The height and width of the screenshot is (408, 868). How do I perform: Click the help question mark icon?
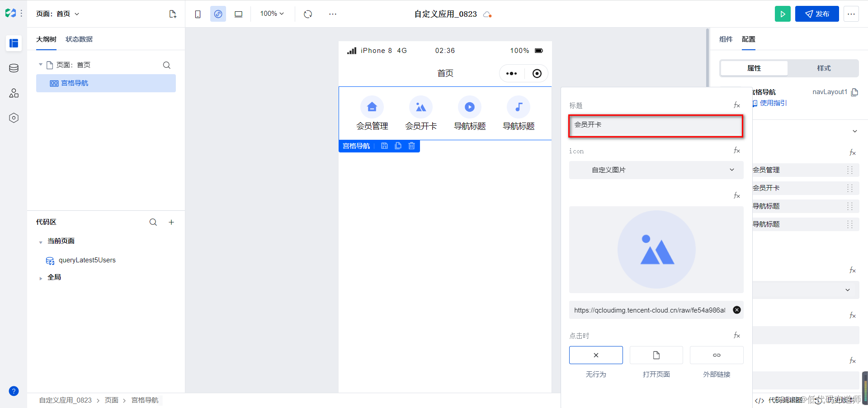[x=14, y=391]
